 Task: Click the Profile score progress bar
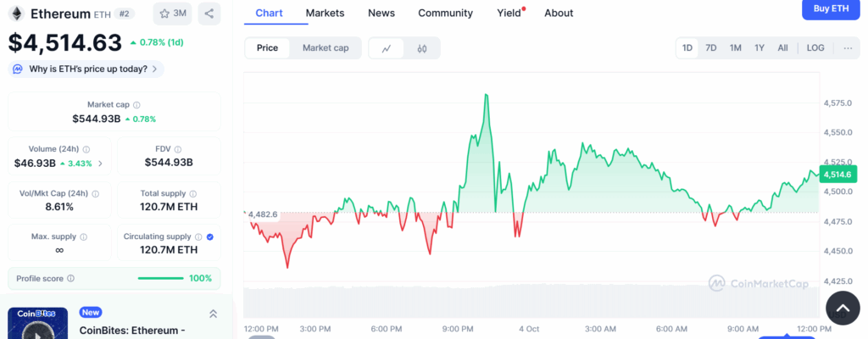tap(161, 278)
